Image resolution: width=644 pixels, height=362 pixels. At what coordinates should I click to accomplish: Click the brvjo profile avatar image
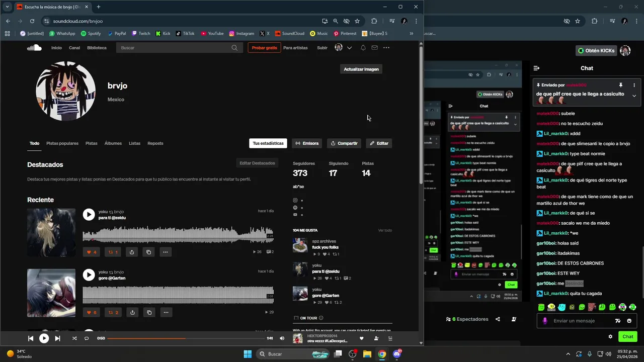coord(65,91)
